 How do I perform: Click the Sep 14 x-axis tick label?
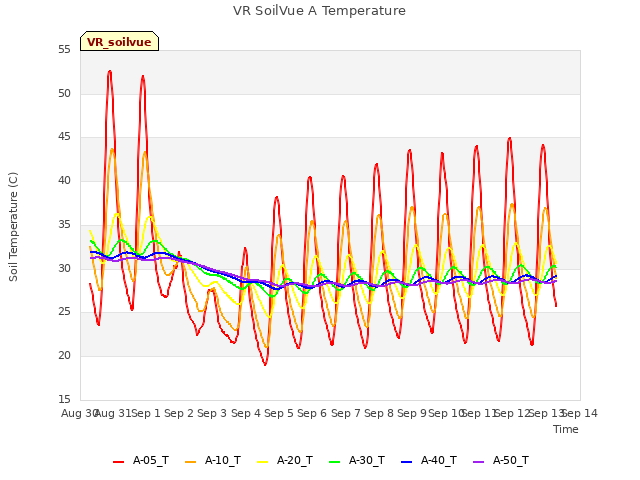[x=580, y=413]
